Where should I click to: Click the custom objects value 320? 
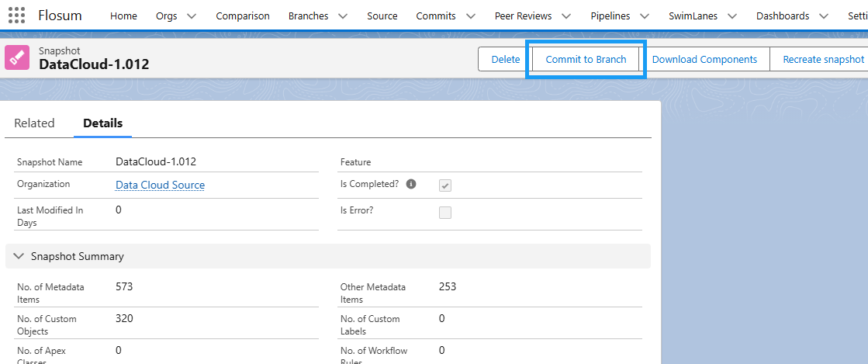pos(124,318)
